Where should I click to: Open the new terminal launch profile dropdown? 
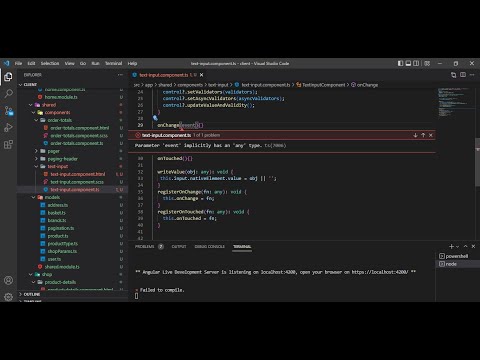pos(457,247)
